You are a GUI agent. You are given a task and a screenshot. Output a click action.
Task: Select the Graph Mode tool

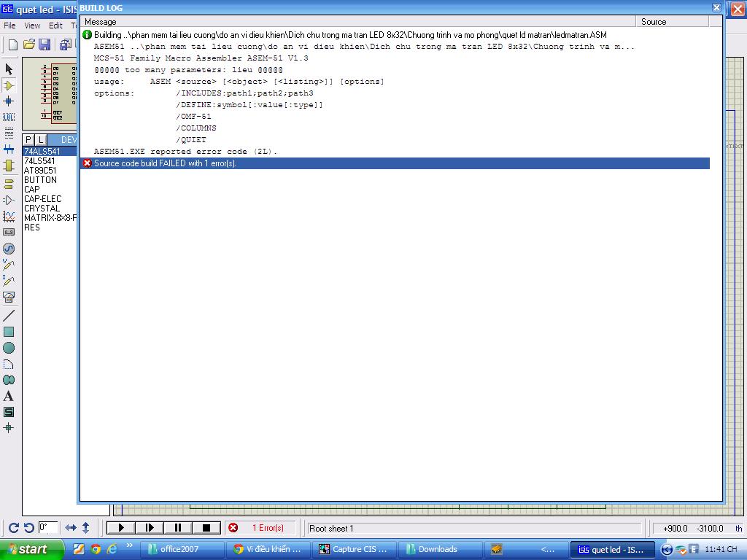point(9,216)
